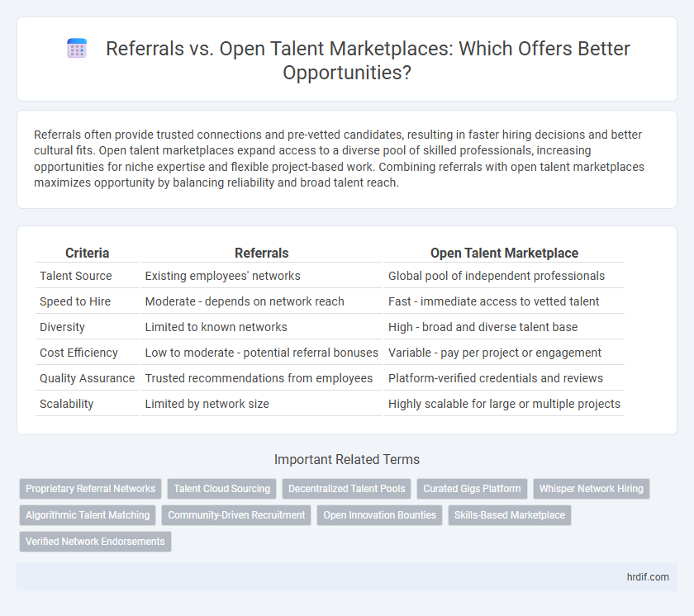
Task: Select the cell Moderate - depends on network reach
Action: pos(261,301)
